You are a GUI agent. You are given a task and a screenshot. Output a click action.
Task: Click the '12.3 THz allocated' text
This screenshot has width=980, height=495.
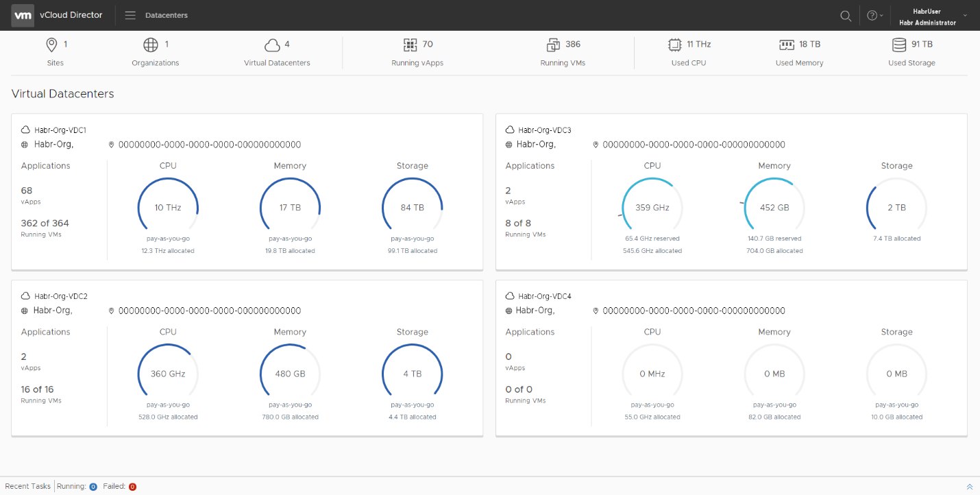click(168, 251)
